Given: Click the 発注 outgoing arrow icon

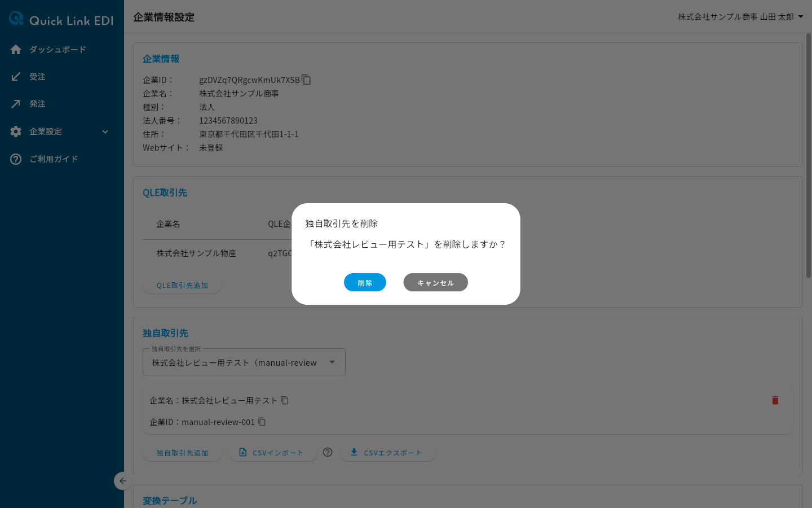Looking at the screenshot, I should click(x=16, y=104).
